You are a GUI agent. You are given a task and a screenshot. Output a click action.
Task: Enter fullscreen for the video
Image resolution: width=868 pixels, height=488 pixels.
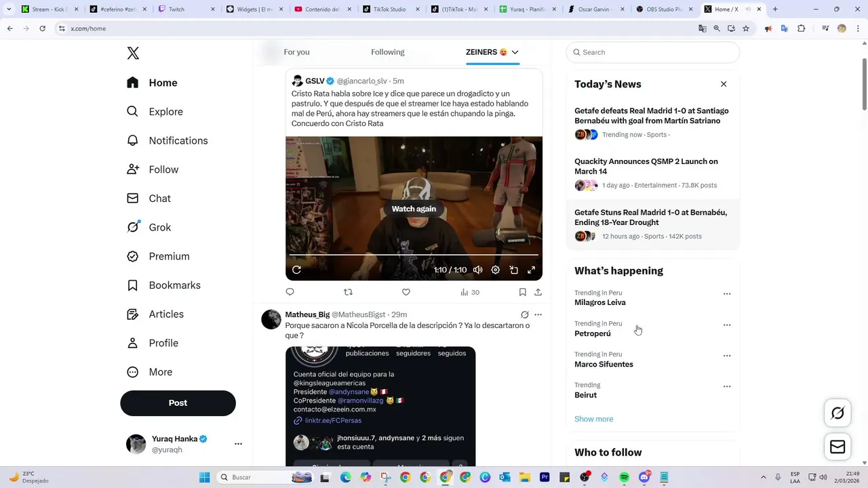pos(532,270)
